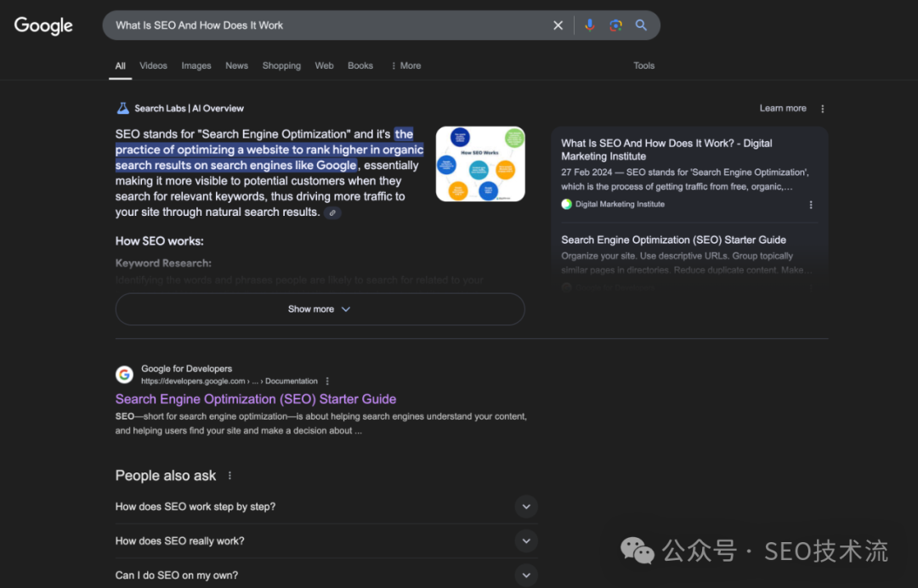Click the source link chip icon
918x588 pixels.
332,212
